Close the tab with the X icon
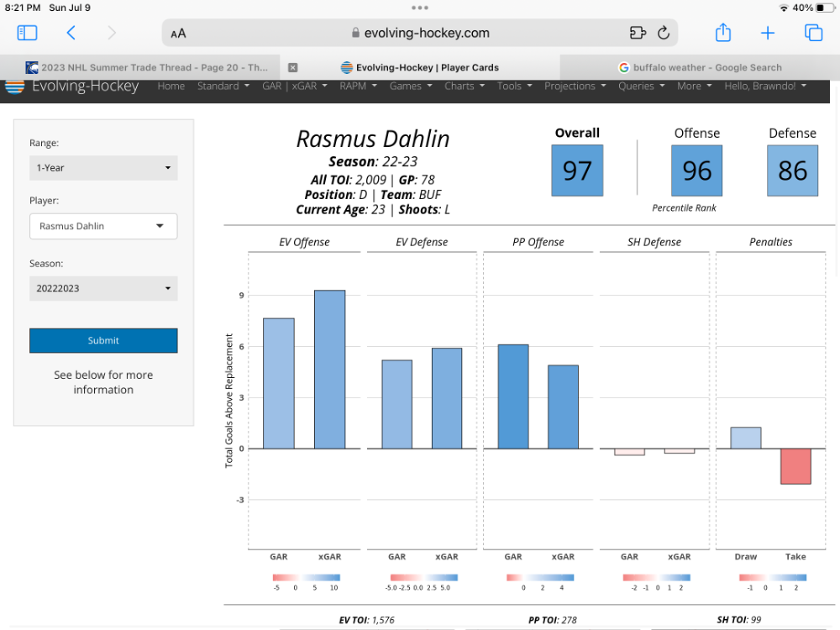This screenshot has height=630, width=840. (292, 67)
